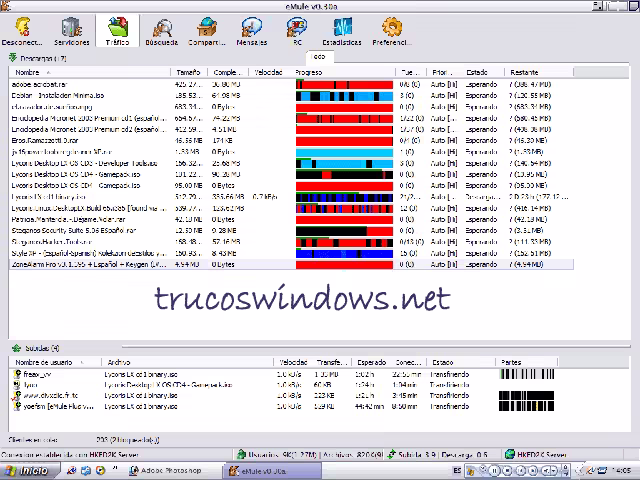Viewport: 640px width, 480px height.
Task: Click the ES language indicator in taskbar
Action: pos(457,471)
